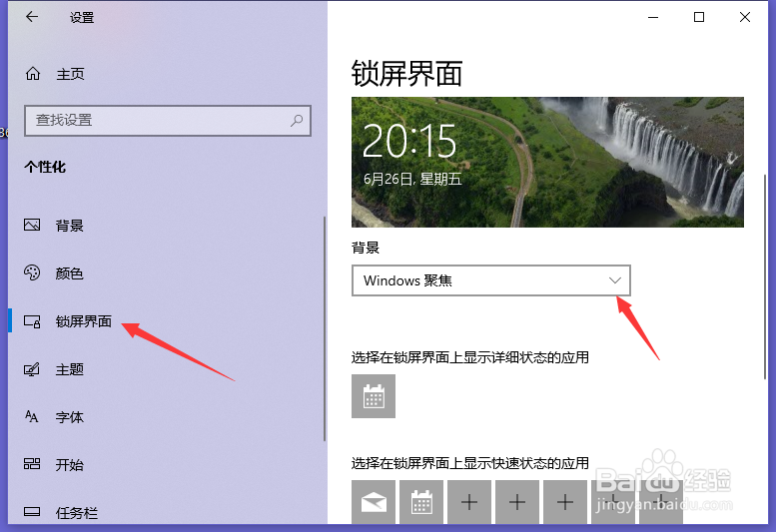Screen dimensions: 776x532
Task: Click the calendar quick status app tile
Action: (x=421, y=502)
